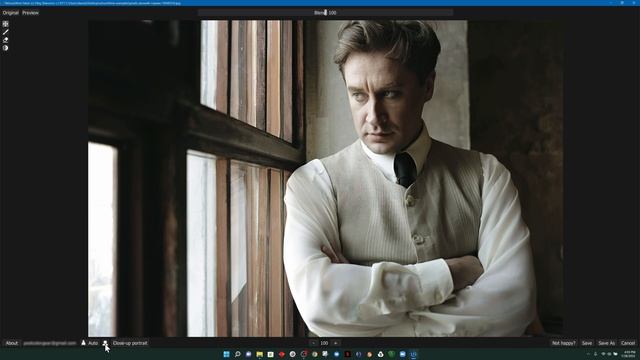
Task: Select the brush tool in left toolbar
Action: coord(5,32)
